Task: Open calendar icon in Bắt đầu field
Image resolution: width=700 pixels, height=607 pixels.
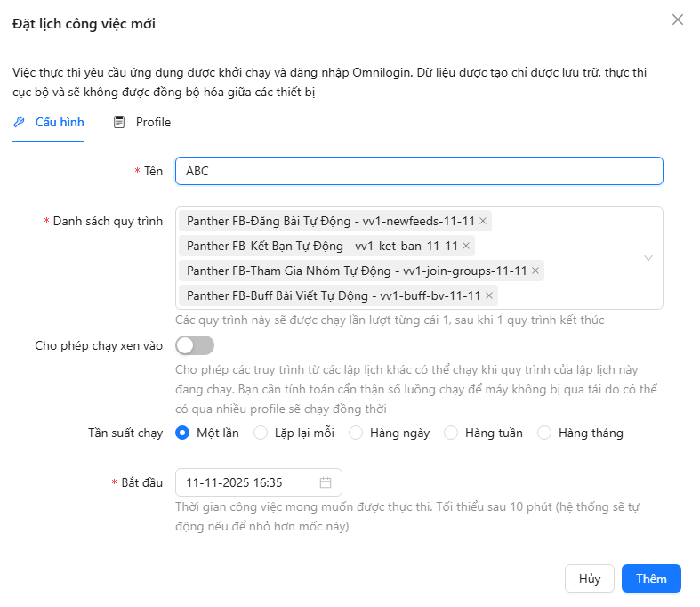Action: click(326, 482)
